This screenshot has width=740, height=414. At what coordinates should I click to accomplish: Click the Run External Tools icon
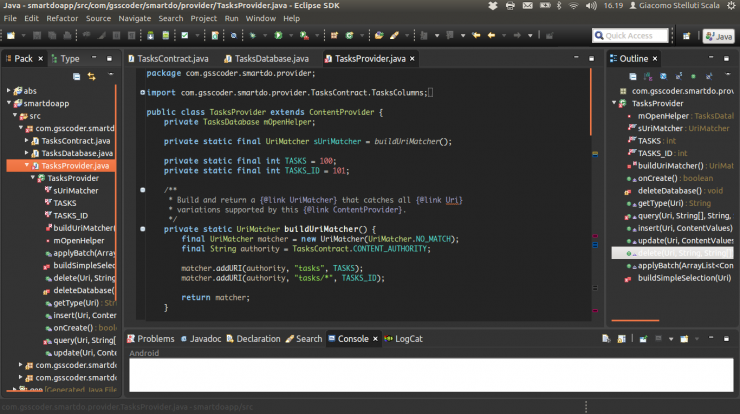[304, 35]
